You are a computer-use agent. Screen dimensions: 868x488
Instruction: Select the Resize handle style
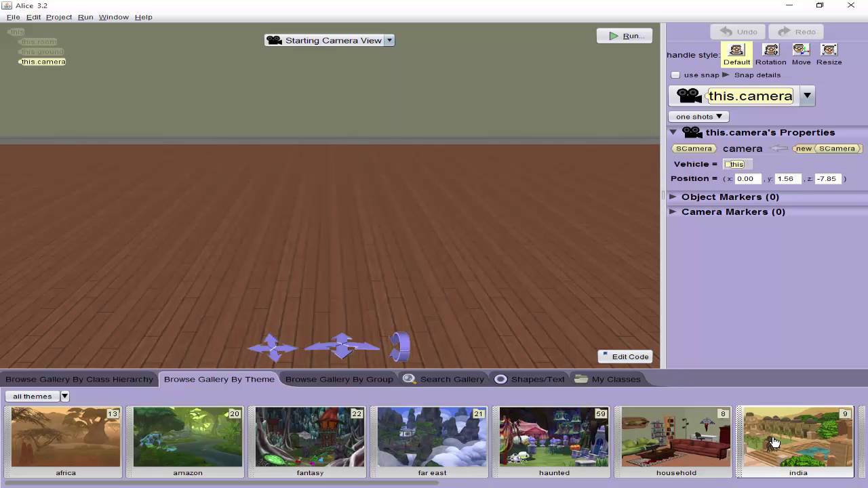click(x=829, y=54)
